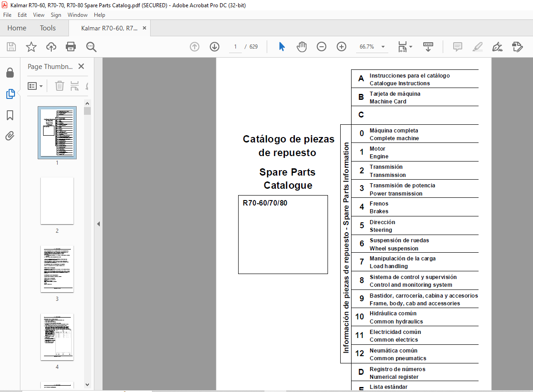Click the stamp edit tool icon
This screenshot has width=533, height=392.
pos(518,47)
